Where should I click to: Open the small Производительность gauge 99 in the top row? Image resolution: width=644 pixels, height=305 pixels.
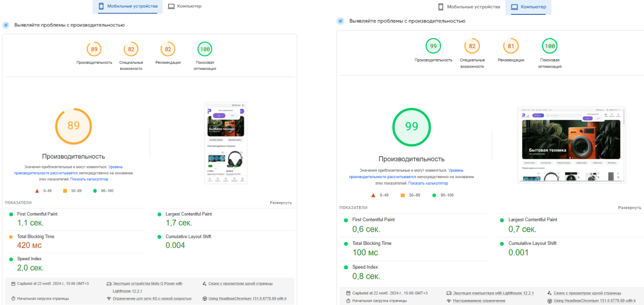pos(434,46)
